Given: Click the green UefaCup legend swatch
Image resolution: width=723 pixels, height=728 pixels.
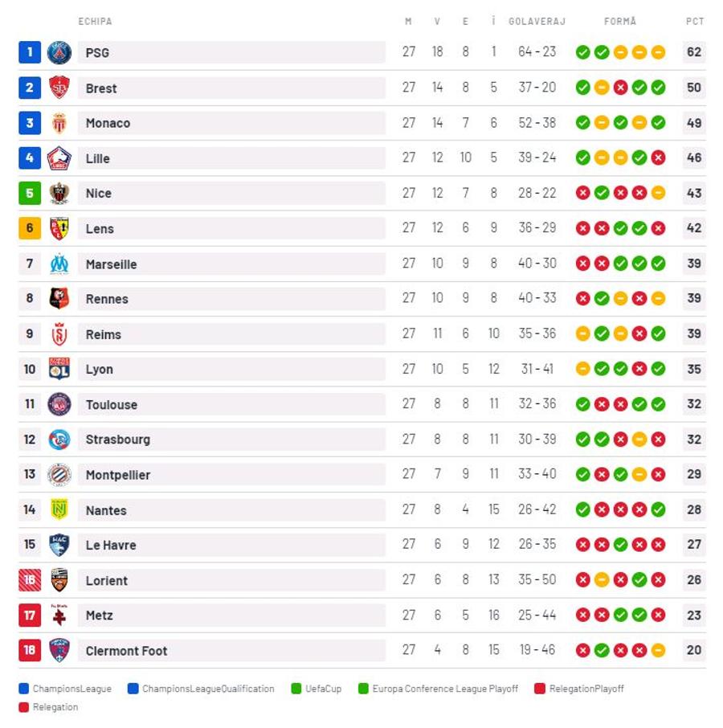Looking at the screenshot, I should point(296,689).
